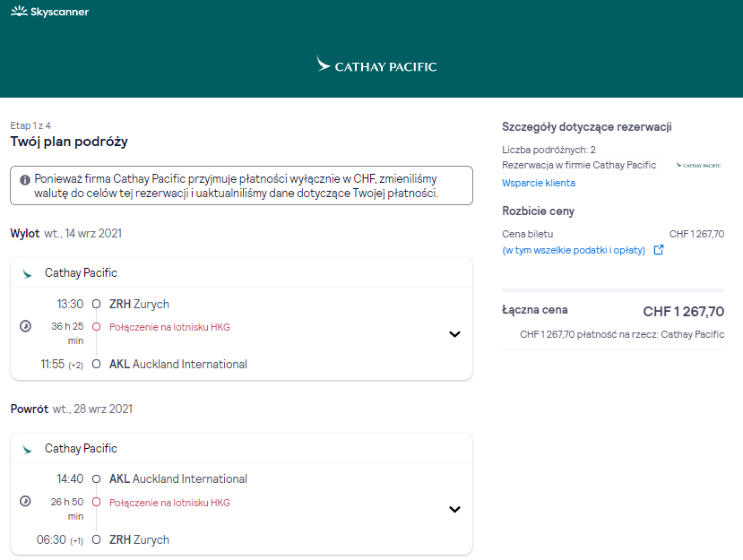This screenshot has height=560, width=743.
Task: Click the duration clock icon for 26 h 50 min
Action: (26, 501)
